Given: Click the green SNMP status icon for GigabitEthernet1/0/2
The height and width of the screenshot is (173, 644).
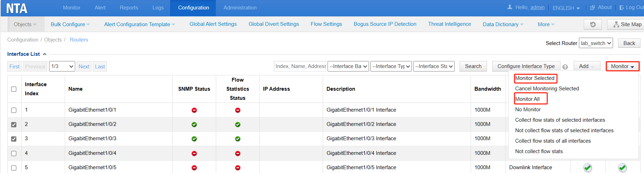Looking at the screenshot, I should [x=194, y=125].
